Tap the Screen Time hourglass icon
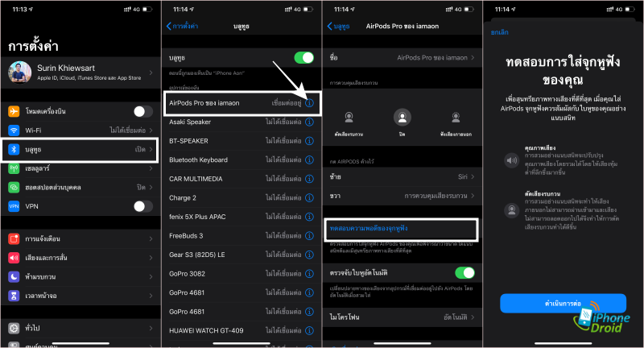The image size is (644, 348). [x=14, y=296]
